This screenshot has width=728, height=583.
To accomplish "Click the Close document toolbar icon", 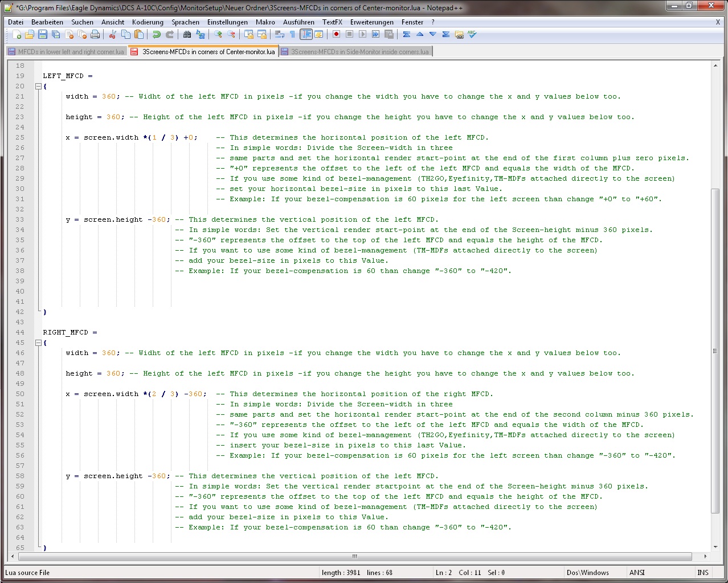I will [69, 34].
